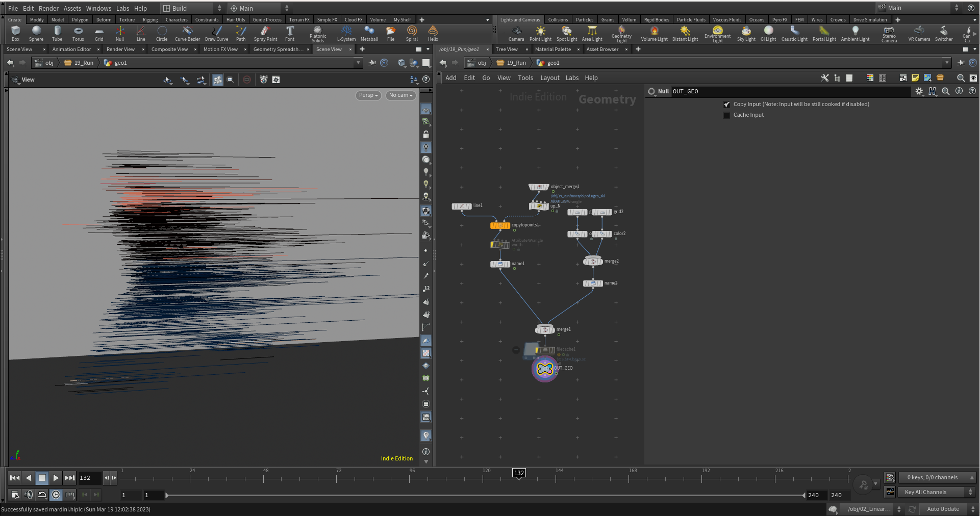Play the timeline forward

point(56,478)
